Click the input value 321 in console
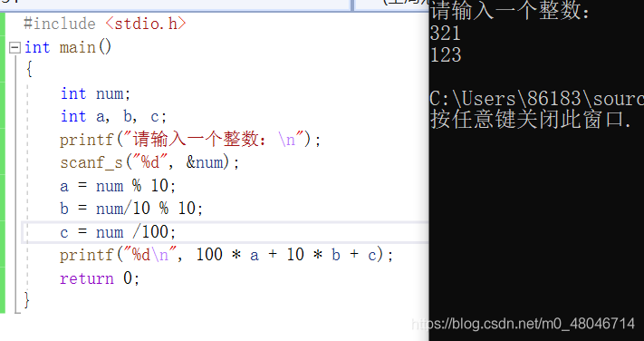 point(446,34)
